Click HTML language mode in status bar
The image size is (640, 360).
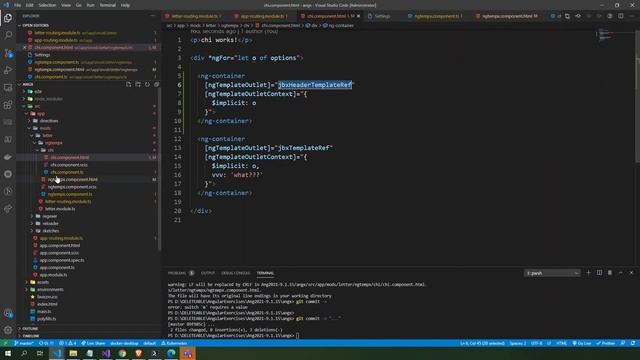pyautogui.click(x=562, y=343)
